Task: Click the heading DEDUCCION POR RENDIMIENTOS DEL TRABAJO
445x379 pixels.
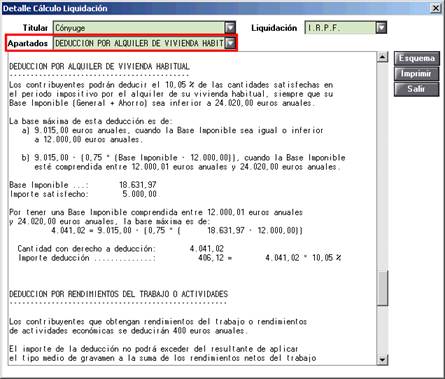Action: click(x=118, y=294)
